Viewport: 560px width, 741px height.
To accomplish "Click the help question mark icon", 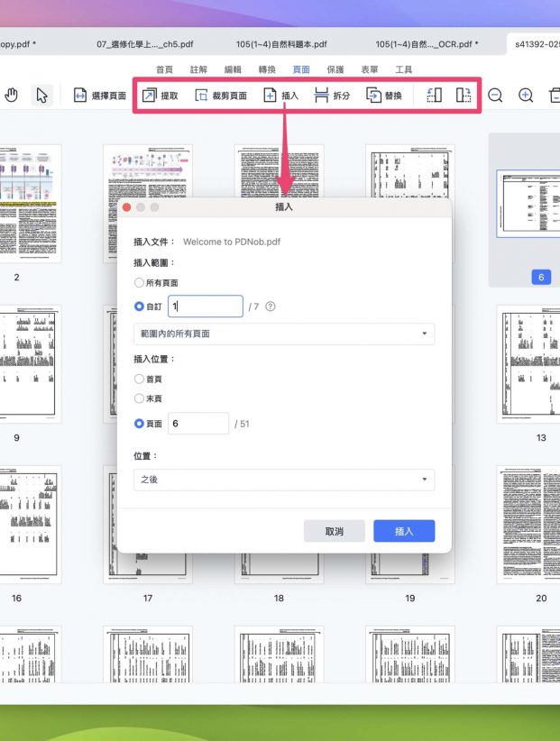I will coord(271,306).
